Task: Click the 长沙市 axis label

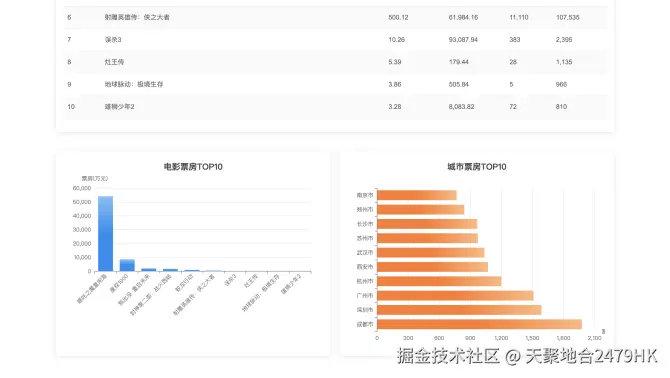Action: (x=365, y=224)
